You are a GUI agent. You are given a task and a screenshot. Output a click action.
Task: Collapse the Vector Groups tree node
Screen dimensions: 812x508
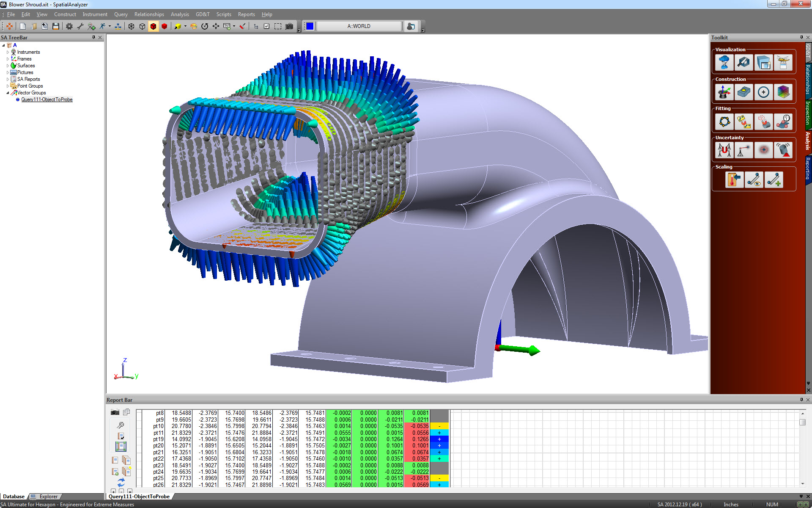point(8,93)
